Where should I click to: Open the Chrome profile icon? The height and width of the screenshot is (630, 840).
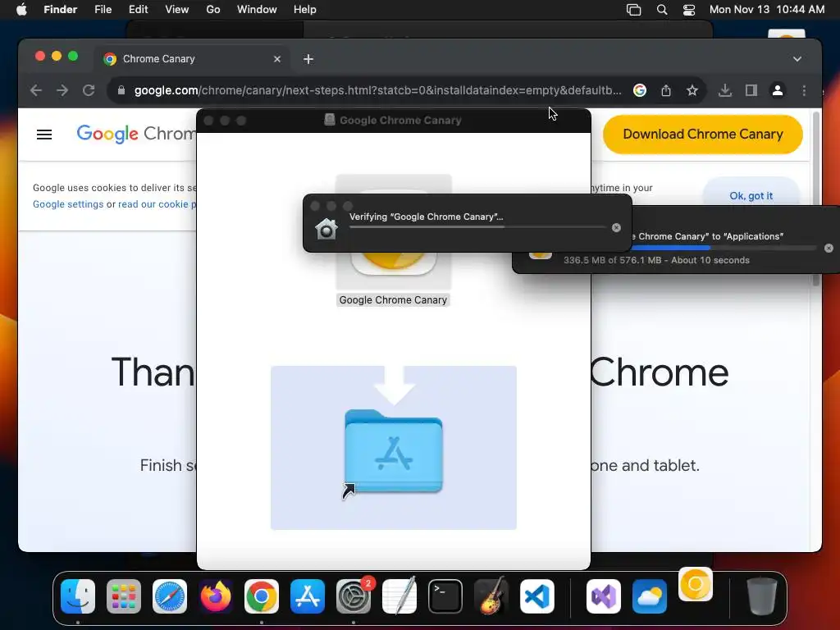pos(778,90)
